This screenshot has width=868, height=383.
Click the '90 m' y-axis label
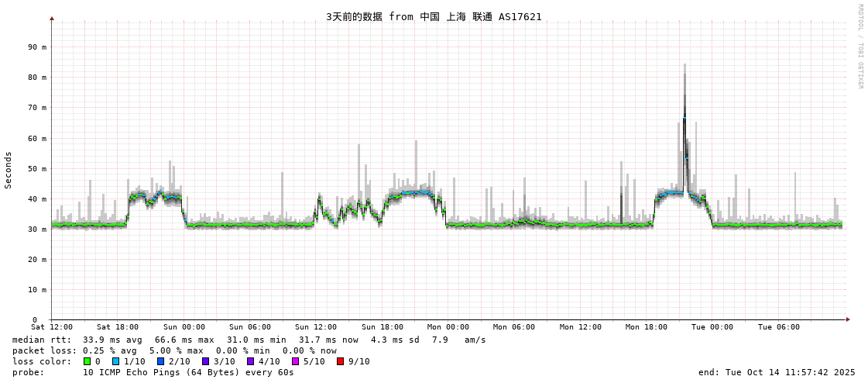[x=37, y=47]
